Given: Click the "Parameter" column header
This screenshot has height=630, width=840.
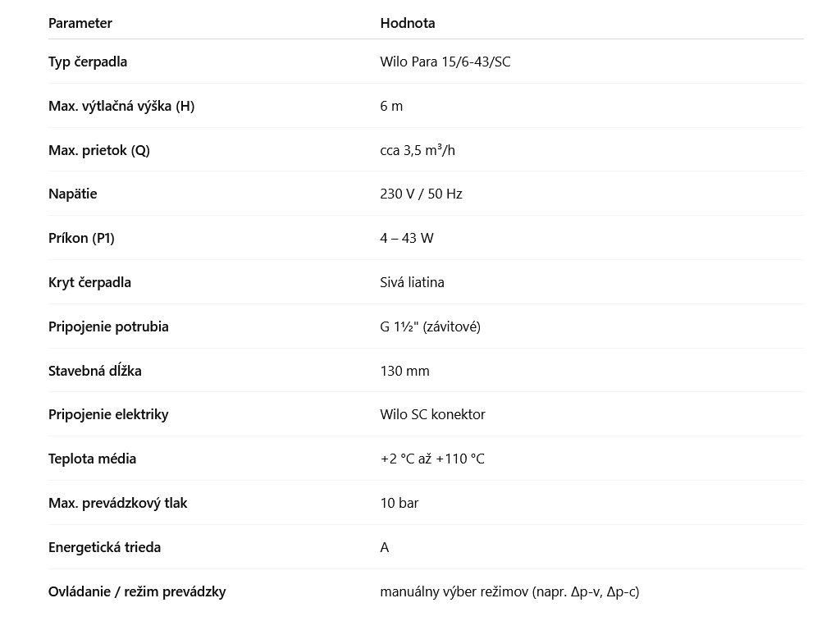Looking at the screenshot, I should pyautogui.click(x=80, y=23).
